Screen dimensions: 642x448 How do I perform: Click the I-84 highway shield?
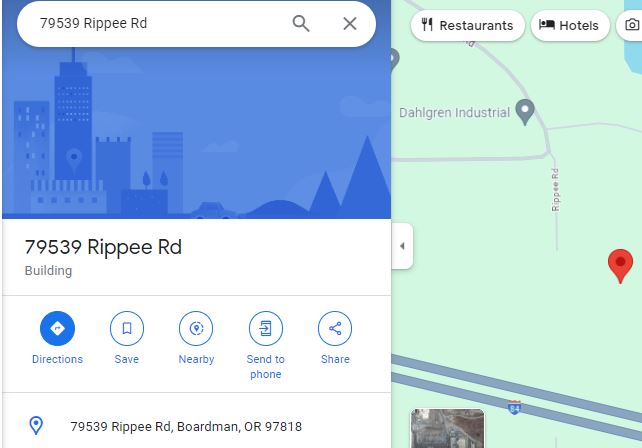tap(514, 407)
